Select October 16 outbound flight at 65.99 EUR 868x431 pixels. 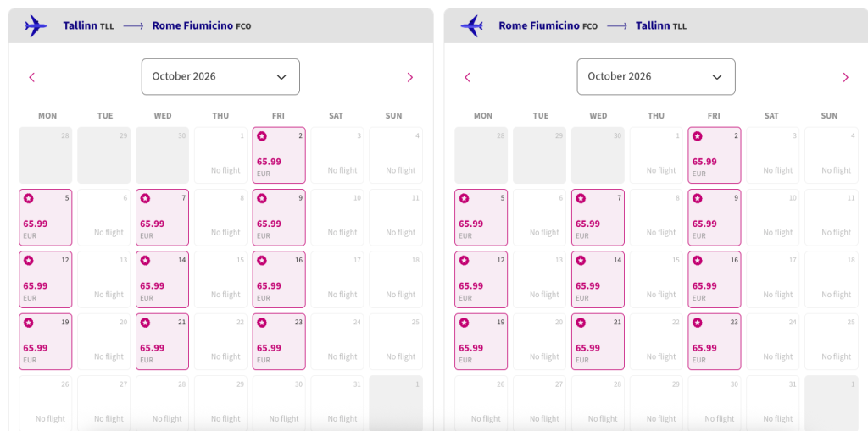tap(279, 279)
